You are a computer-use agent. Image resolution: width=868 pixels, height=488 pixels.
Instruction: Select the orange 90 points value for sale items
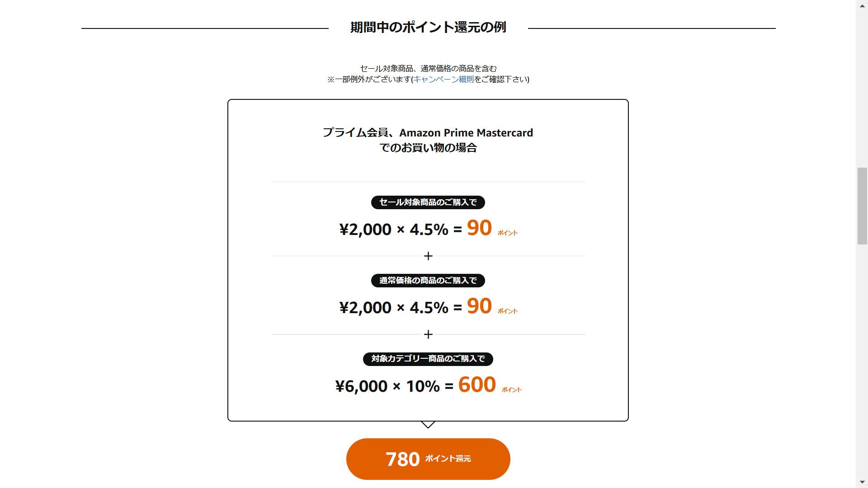(x=479, y=228)
